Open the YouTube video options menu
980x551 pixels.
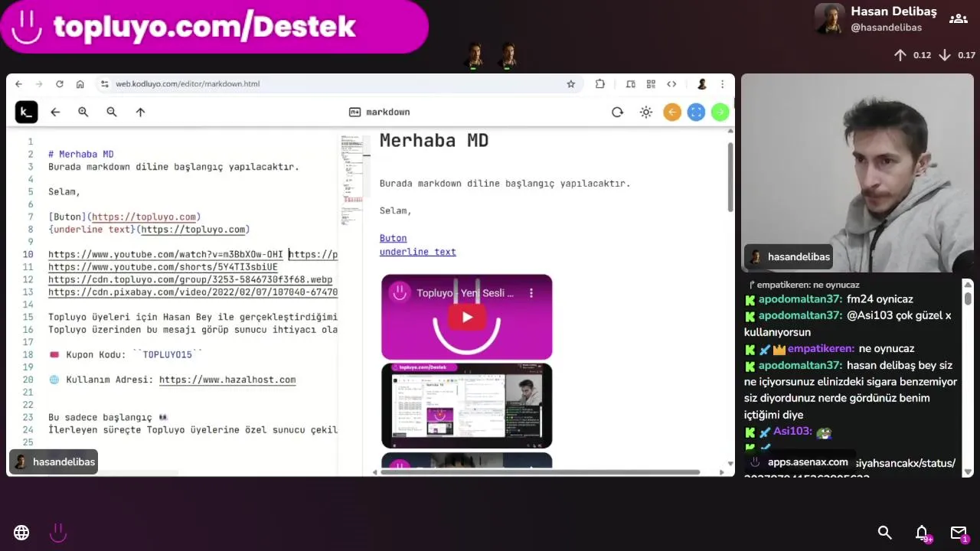(531, 293)
